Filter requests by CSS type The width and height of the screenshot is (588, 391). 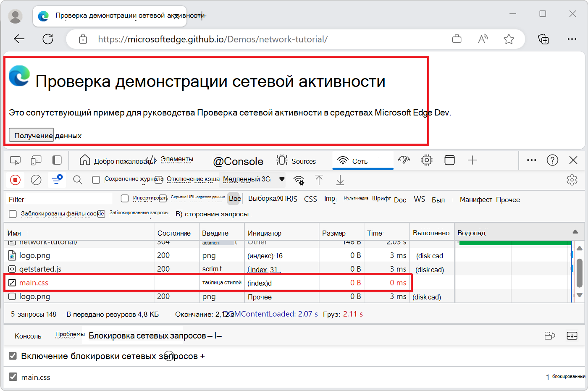click(310, 199)
